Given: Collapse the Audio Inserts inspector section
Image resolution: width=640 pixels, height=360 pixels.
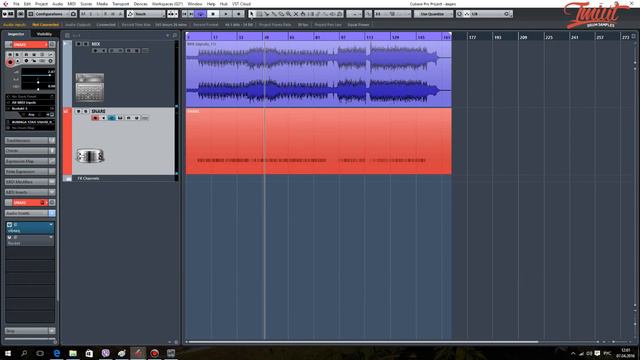Looking at the screenshot, I should (30, 213).
